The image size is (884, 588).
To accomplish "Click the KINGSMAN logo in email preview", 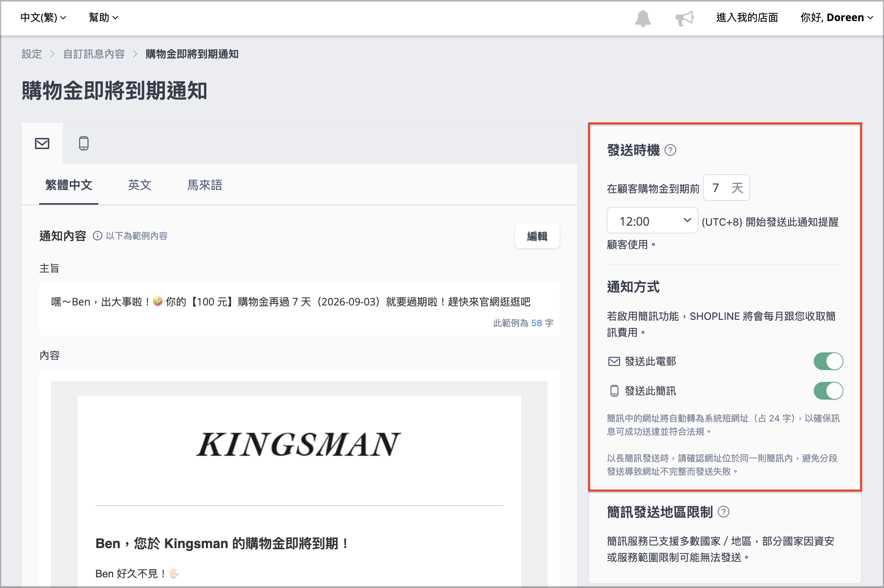I will coord(299,445).
